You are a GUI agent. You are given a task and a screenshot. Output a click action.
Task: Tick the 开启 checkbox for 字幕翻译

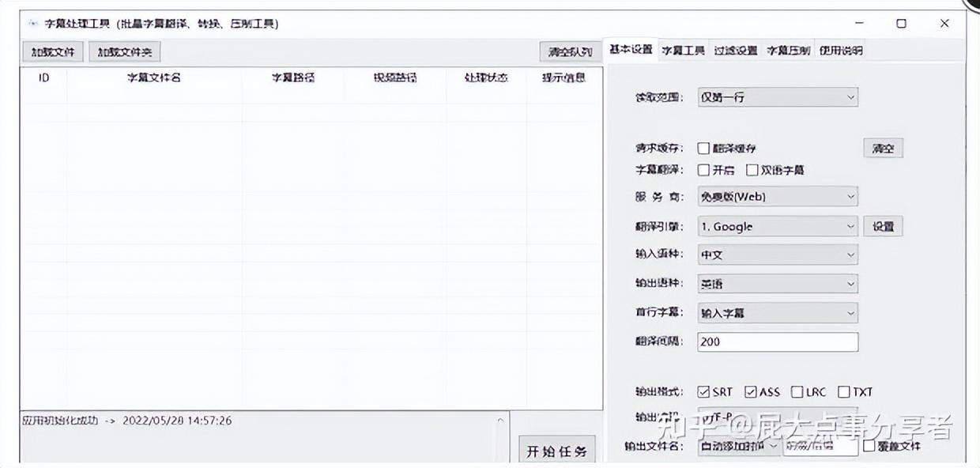coord(703,170)
